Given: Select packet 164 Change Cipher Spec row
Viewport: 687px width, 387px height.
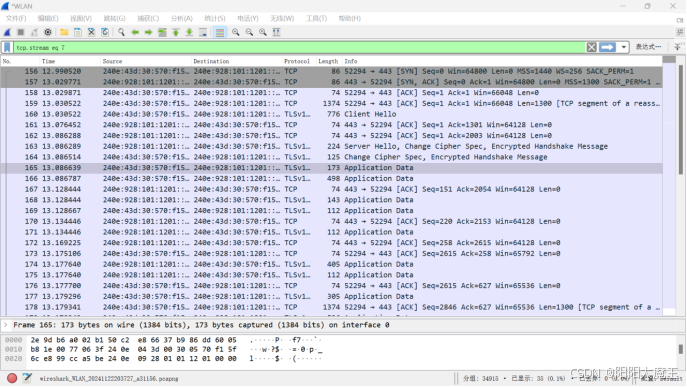Looking at the screenshot, I should 332,157.
